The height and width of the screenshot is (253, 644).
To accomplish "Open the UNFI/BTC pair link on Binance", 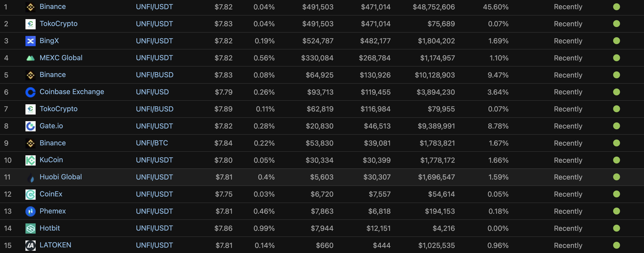I will click(x=152, y=143).
